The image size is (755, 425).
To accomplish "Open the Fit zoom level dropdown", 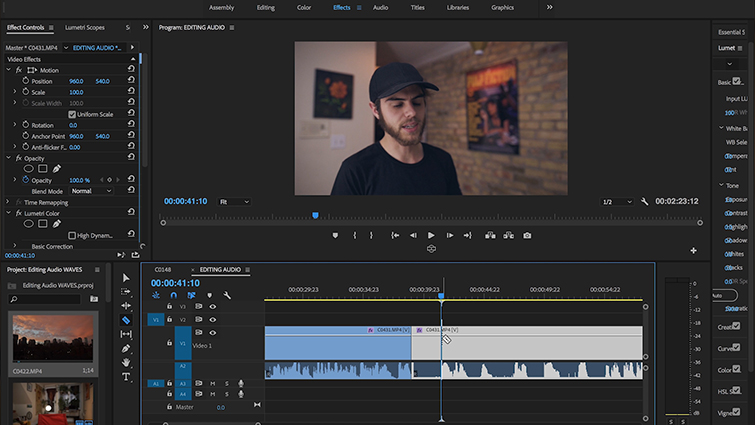I will click(x=236, y=201).
